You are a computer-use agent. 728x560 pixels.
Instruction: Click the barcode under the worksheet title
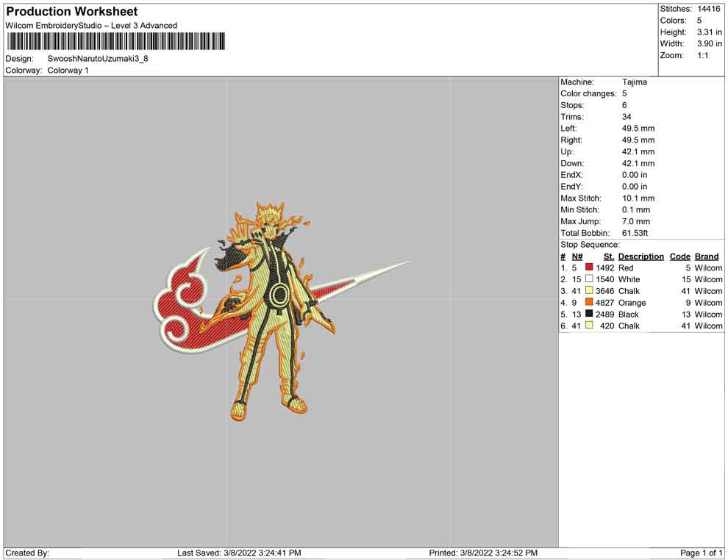click(x=115, y=41)
